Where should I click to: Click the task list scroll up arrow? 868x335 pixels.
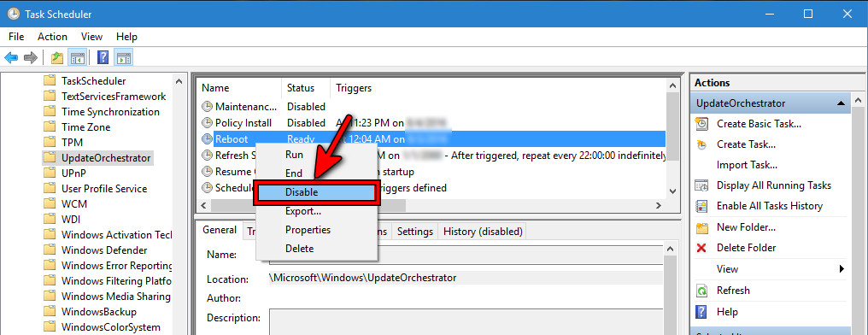[x=672, y=85]
